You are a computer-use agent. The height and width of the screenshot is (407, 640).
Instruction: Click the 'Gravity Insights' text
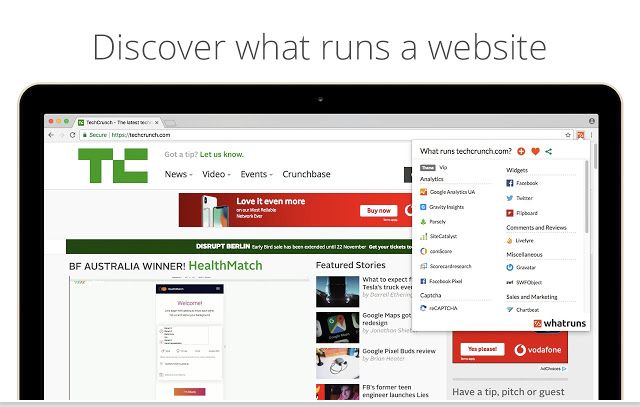[x=447, y=207]
